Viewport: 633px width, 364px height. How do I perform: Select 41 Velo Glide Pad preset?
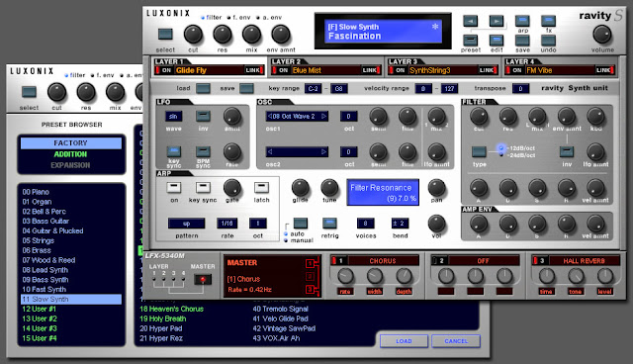point(280,318)
